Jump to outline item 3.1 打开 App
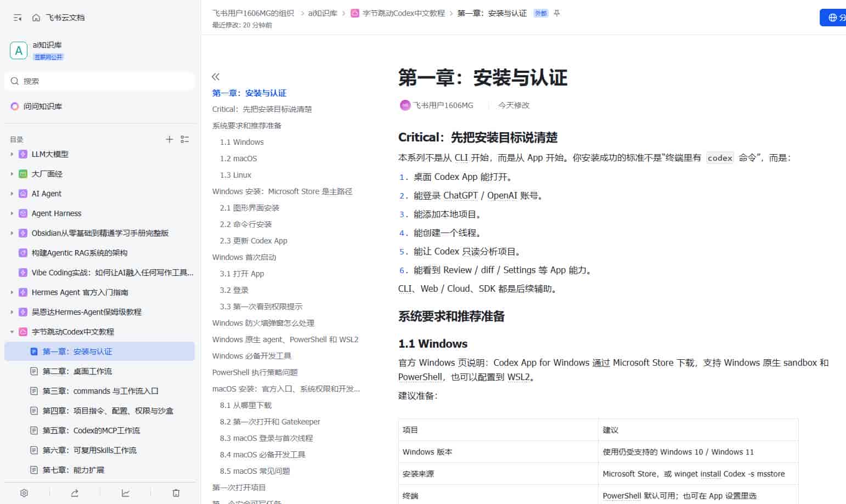Screen dimensions: 846x504 coord(242,274)
